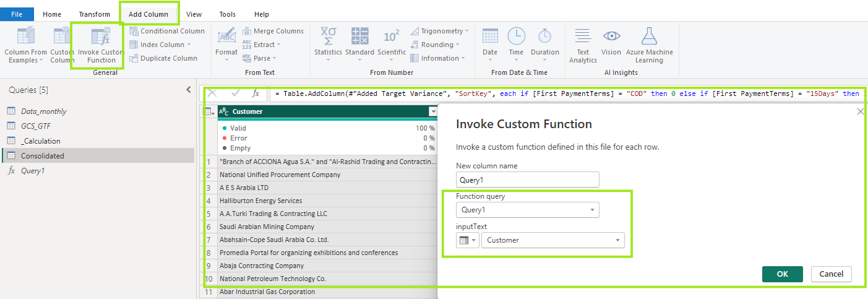The height and width of the screenshot is (299, 868).
Task: Click the fx formula icon
Action: tap(256, 93)
